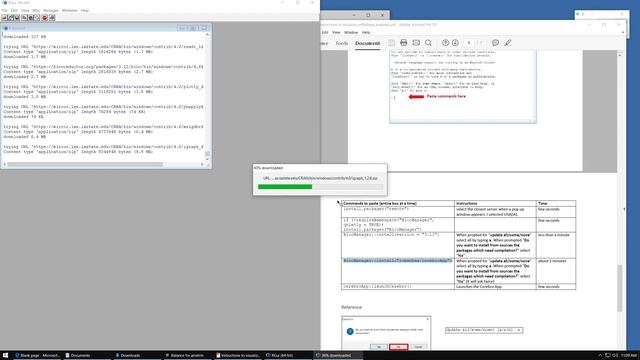Click Copy icon in RGui toolbar

point(24,18)
